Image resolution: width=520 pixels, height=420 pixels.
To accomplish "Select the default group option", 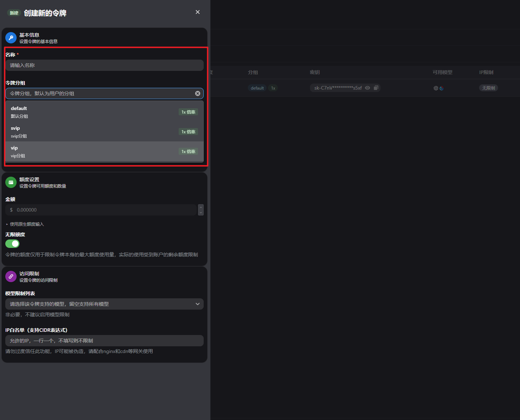I will [104, 112].
